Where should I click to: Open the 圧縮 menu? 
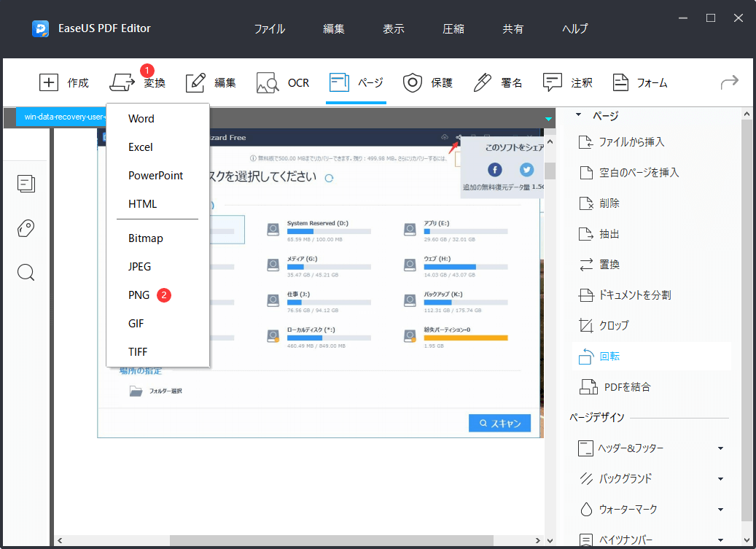tap(453, 28)
